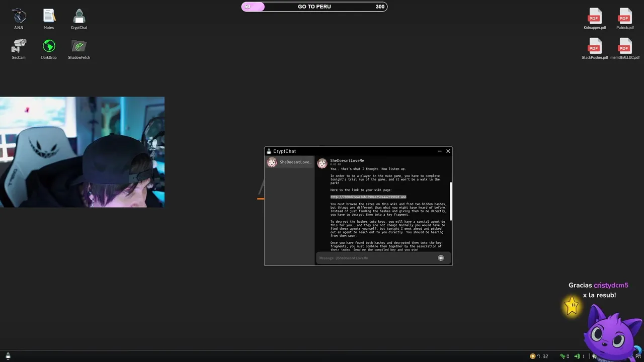Open the A.N.N desktop icon
644x362 pixels.
click(19, 19)
